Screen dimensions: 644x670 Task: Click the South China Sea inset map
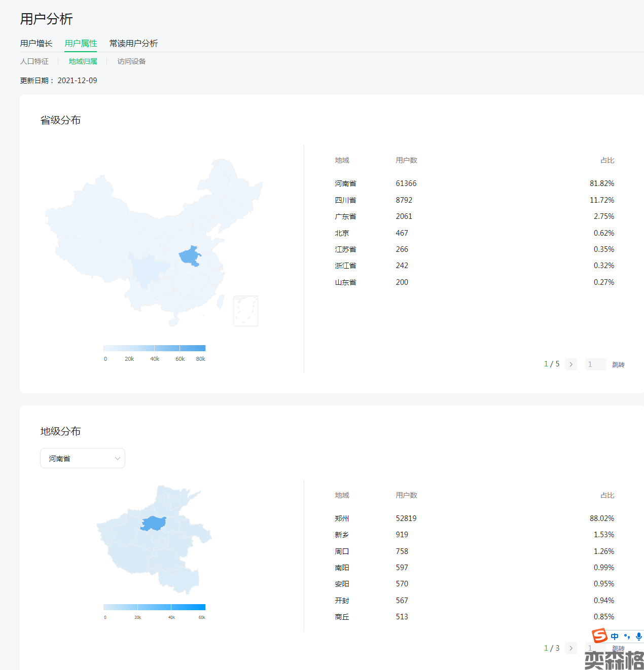pos(245,311)
